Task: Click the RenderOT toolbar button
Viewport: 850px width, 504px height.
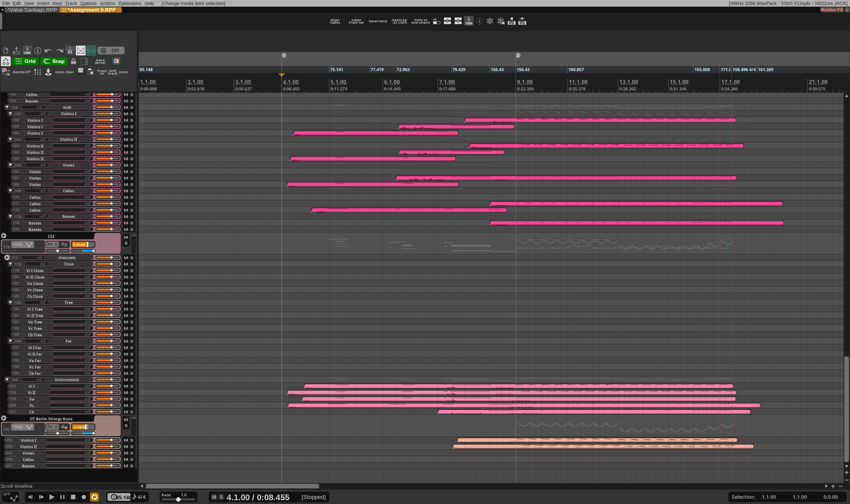Action: [21, 72]
